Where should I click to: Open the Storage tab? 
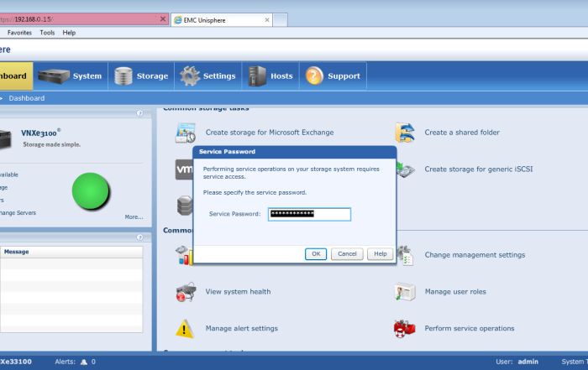point(141,76)
